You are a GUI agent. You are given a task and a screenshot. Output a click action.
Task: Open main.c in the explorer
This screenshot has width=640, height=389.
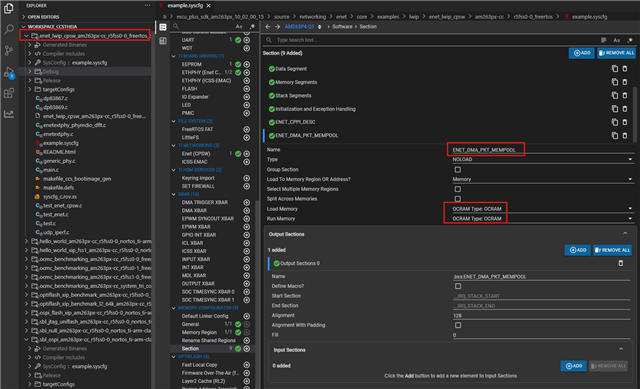51,170
